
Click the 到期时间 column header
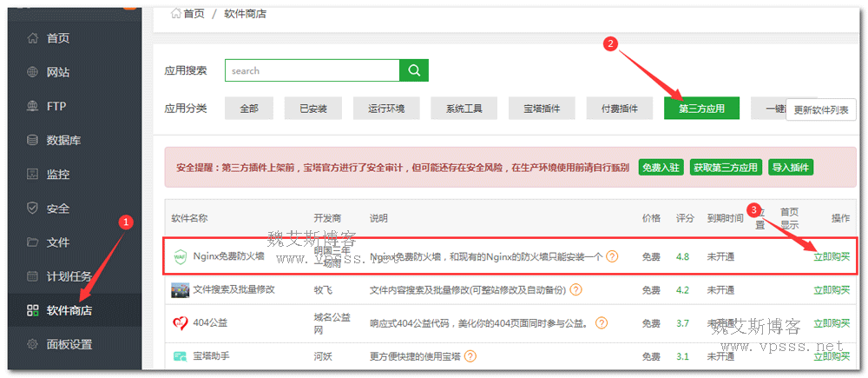[x=725, y=218]
